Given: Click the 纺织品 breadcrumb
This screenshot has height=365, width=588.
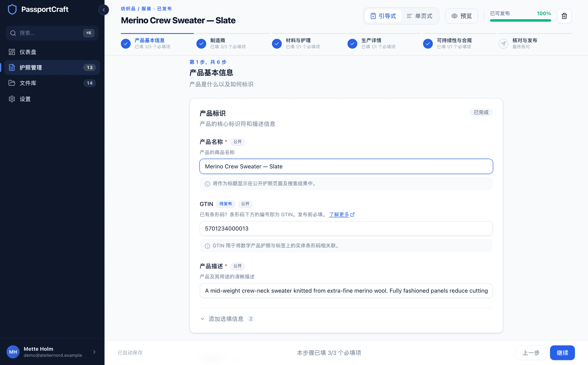Looking at the screenshot, I should (x=128, y=9).
